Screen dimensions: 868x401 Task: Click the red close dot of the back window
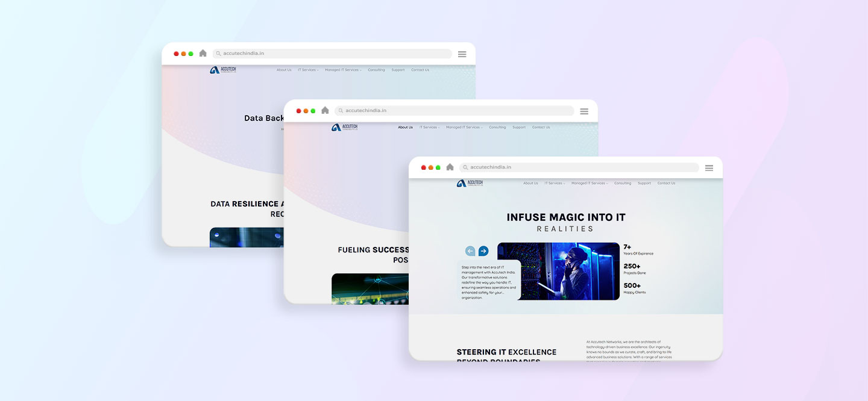pyautogui.click(x=177, y=54)
